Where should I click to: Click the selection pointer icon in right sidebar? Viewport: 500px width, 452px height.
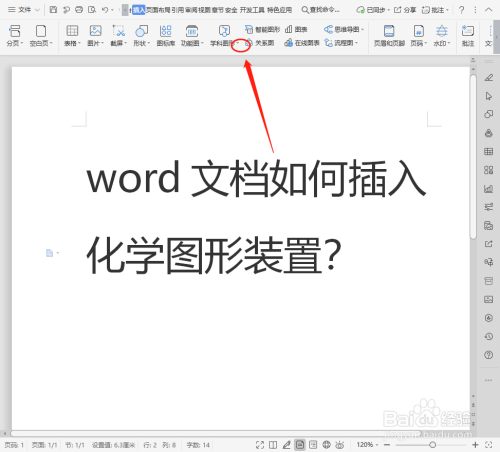click(x=489, y=96)
